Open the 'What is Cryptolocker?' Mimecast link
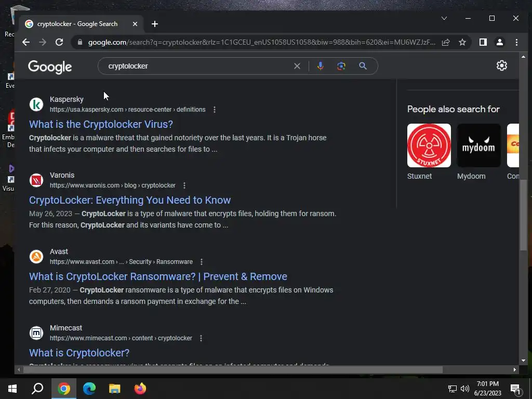Viewport: 532px width, 399px height. 79,353
